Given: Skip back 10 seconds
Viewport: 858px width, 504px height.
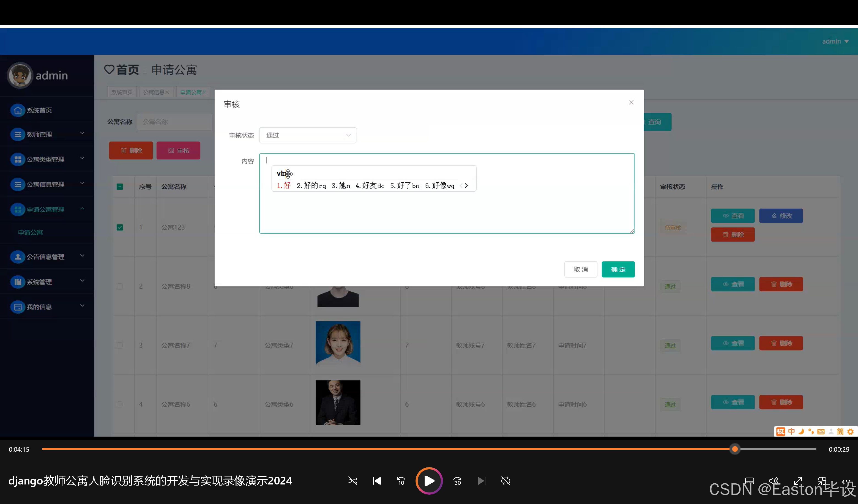Looking at the screenshot, I should (401, 481).
